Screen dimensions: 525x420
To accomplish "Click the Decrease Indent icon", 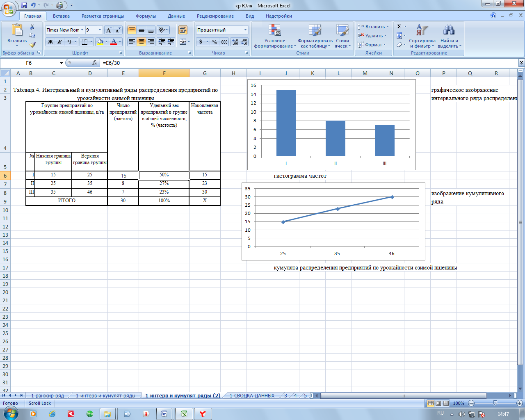I will point(162,42).
